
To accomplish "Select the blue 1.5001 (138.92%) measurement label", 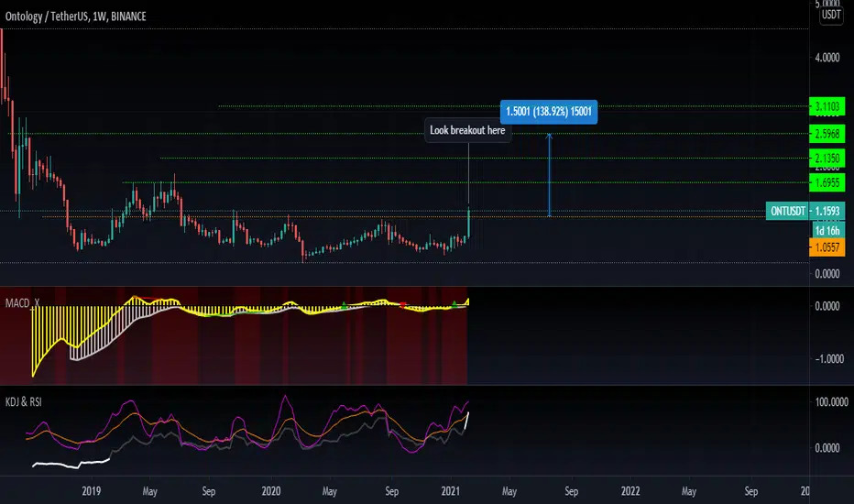I will [549, 112].
